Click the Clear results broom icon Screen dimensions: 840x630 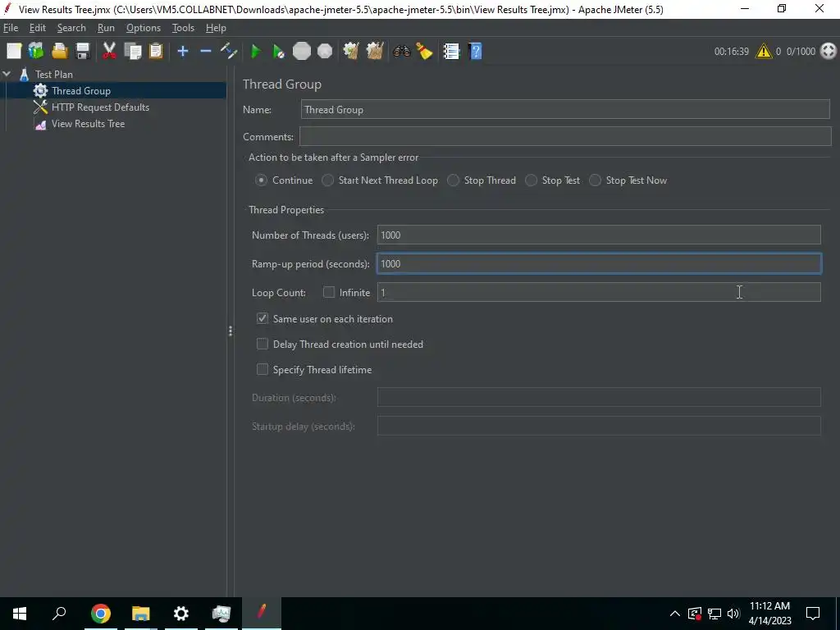(351, 52)
